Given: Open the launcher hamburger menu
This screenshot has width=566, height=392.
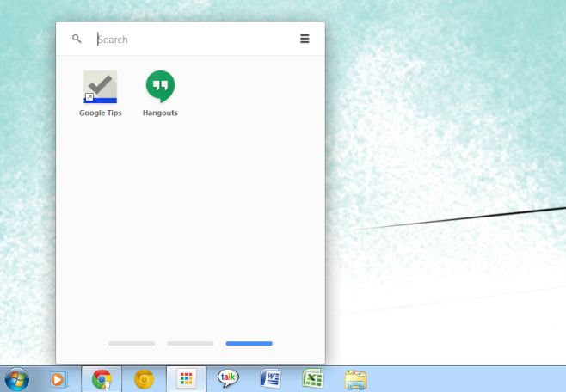Looking at the screenshot, I should click(305, 39).
